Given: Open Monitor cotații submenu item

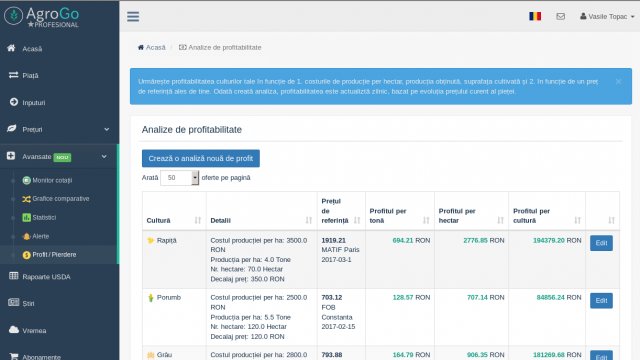Looking at the screenshot, I should click(52, 180).
